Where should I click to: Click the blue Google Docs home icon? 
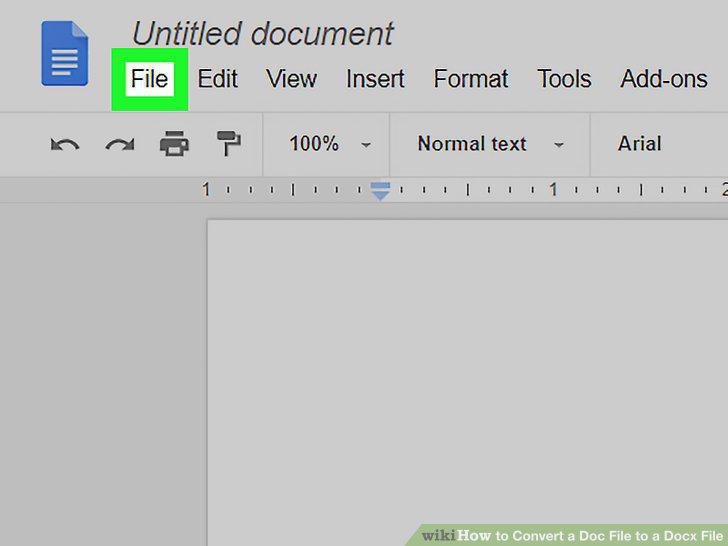coord(65,53)
